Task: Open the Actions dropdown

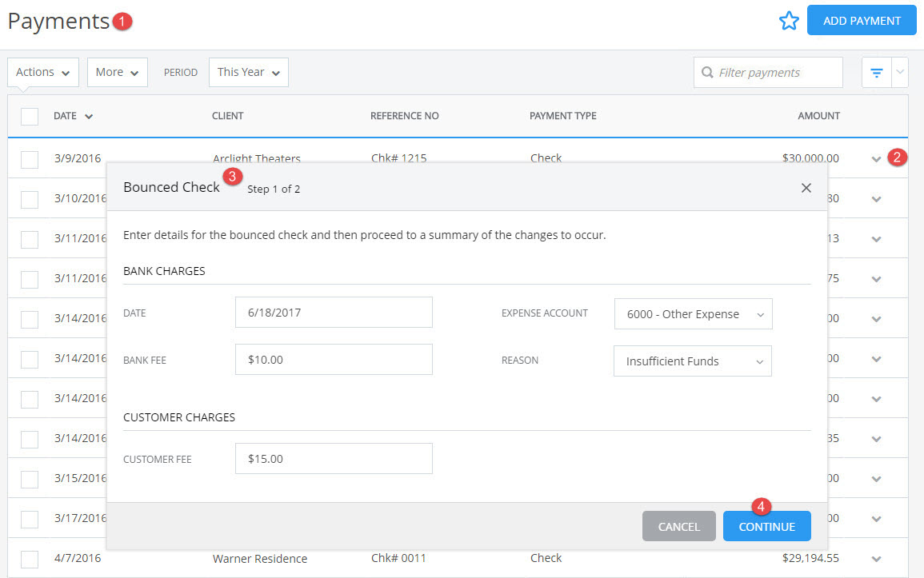Action: [42, 72]
